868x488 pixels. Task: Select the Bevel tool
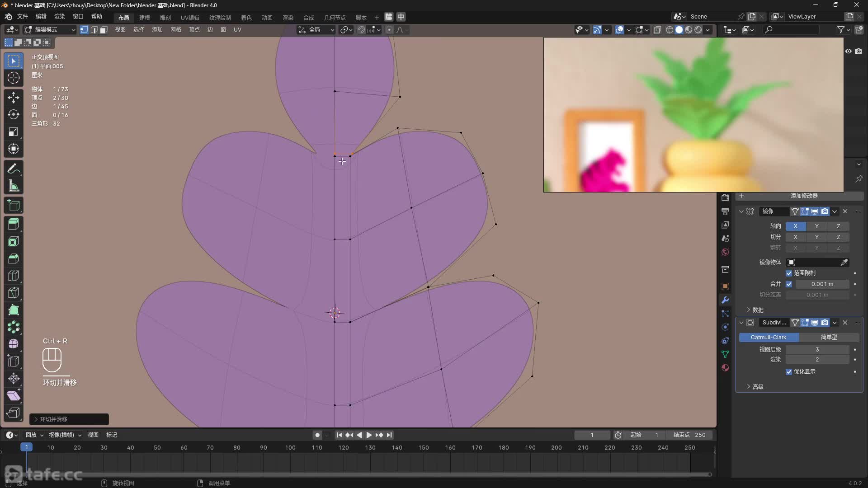[x=14, y=258]
